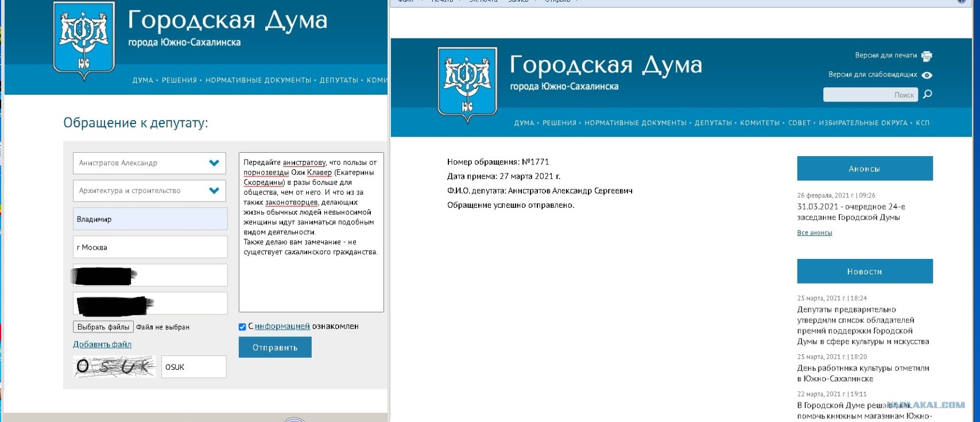
Task: Click the text Номер обращения: №1771
Action: 498,162
